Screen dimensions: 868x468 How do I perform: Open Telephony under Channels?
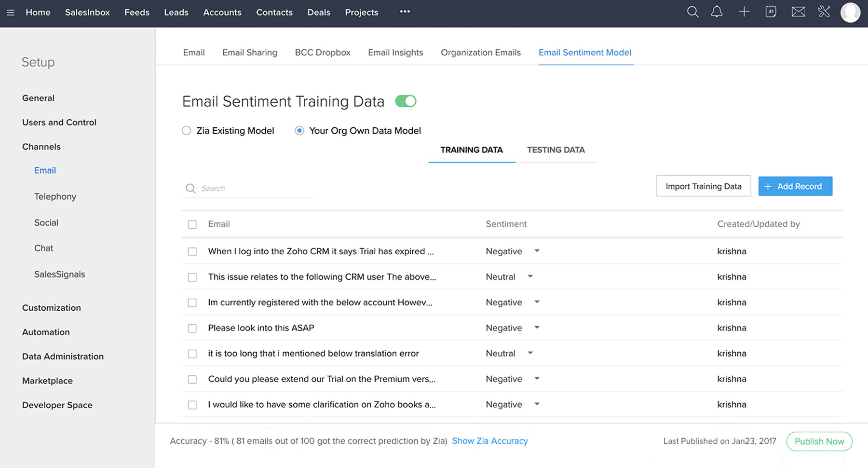pyautogui.click(x=55, y=196)
